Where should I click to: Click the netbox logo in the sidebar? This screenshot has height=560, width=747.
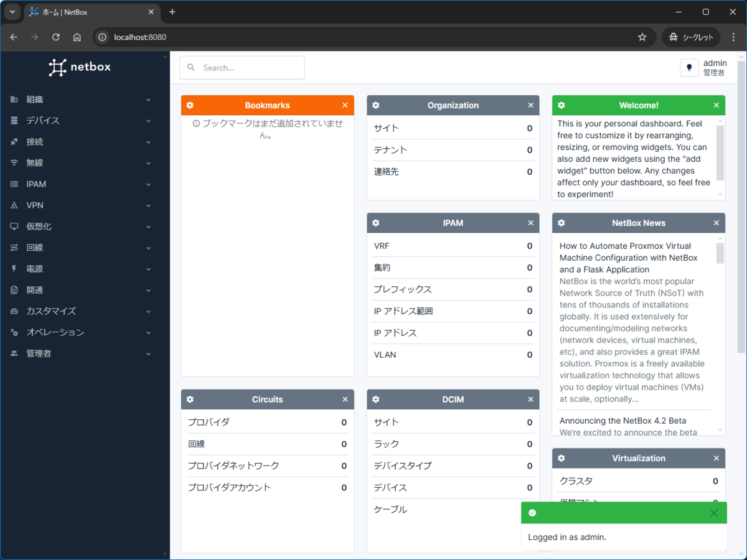[80, 67]
